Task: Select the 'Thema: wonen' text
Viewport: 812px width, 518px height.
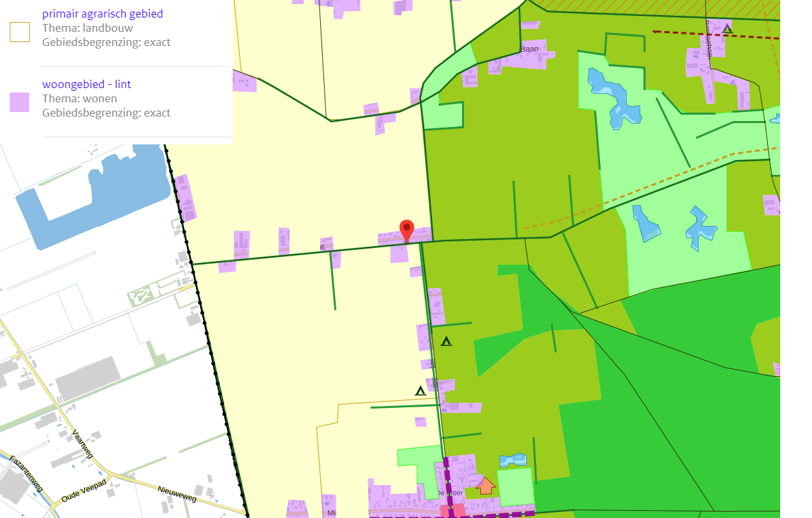Action: click(80, 98)
